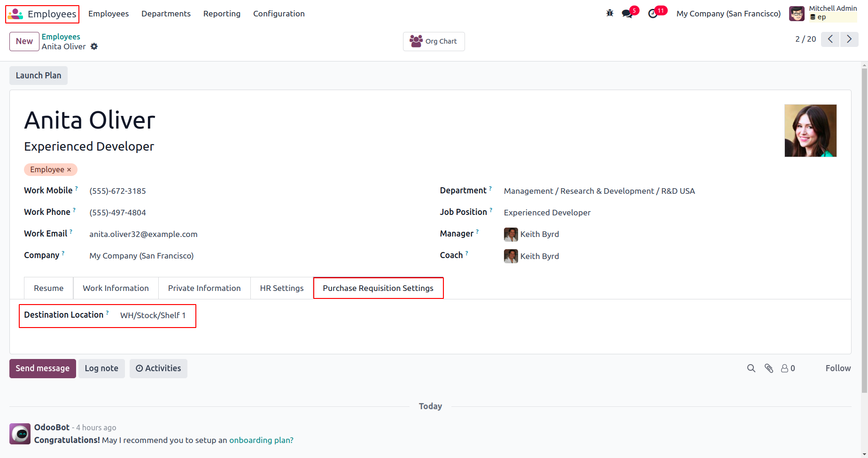Remove the Employee tag

[x=69, y=170]
